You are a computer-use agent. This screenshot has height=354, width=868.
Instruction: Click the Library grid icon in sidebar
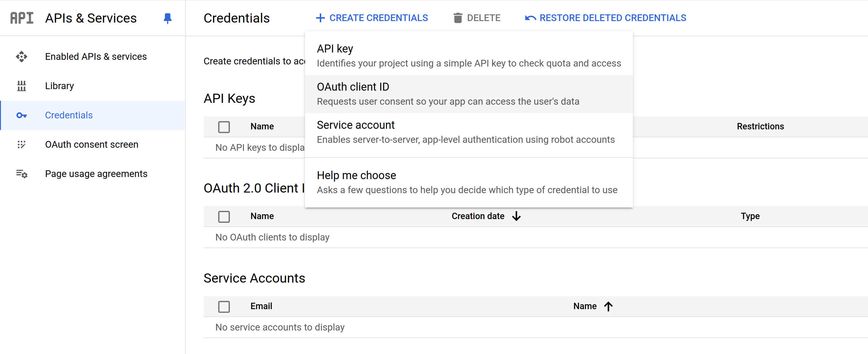(x=22, y=86)
